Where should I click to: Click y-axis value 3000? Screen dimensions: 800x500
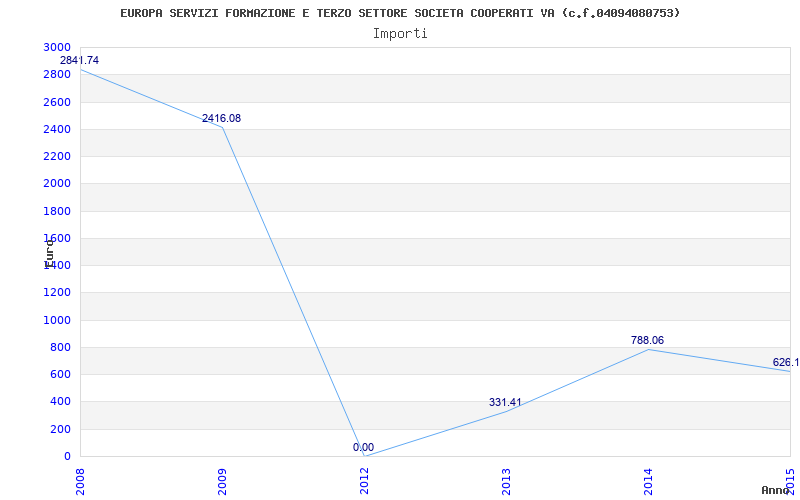(x=58, y=47)
